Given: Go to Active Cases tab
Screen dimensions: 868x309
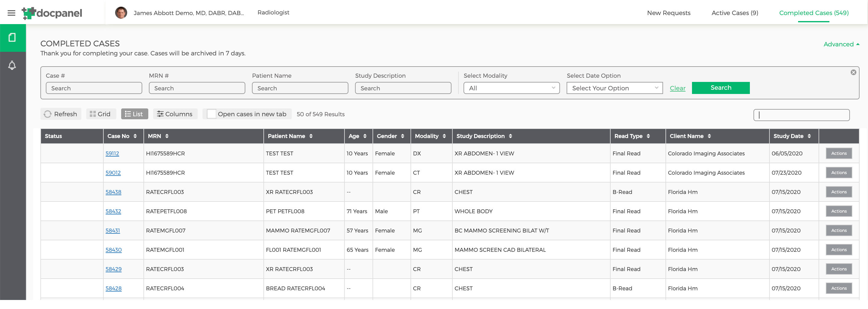Looking at the screenshot, I should coord(734,13).
